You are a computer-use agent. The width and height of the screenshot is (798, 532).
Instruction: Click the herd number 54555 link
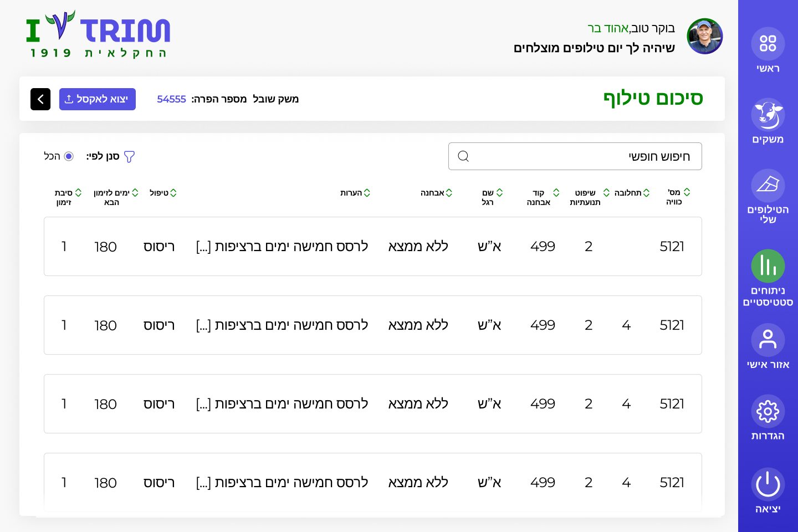point(171,99)
